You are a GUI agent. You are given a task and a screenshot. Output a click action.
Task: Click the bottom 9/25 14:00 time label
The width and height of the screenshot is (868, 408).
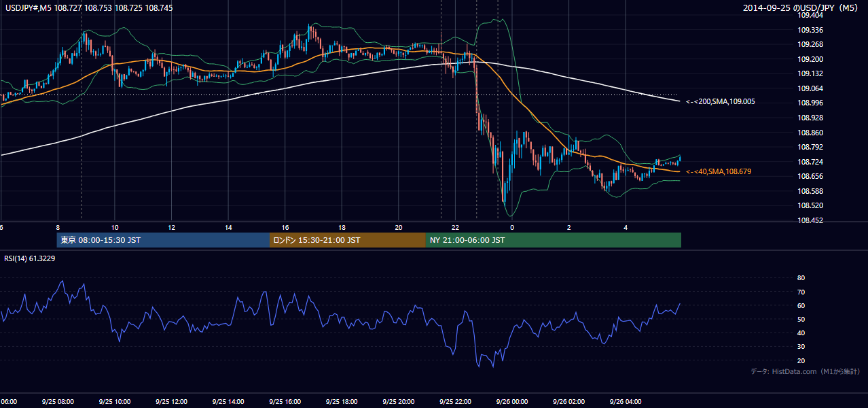[x=228, y=402]
